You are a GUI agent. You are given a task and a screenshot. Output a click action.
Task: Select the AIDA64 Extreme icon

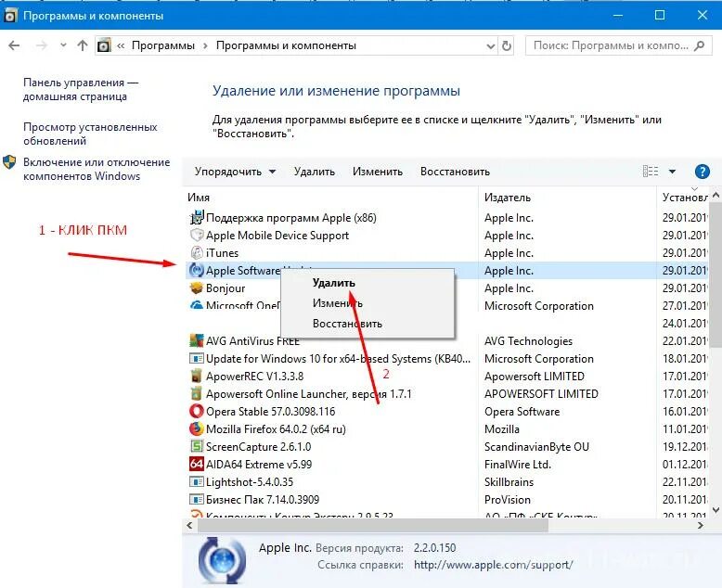(x=197, y=464)
